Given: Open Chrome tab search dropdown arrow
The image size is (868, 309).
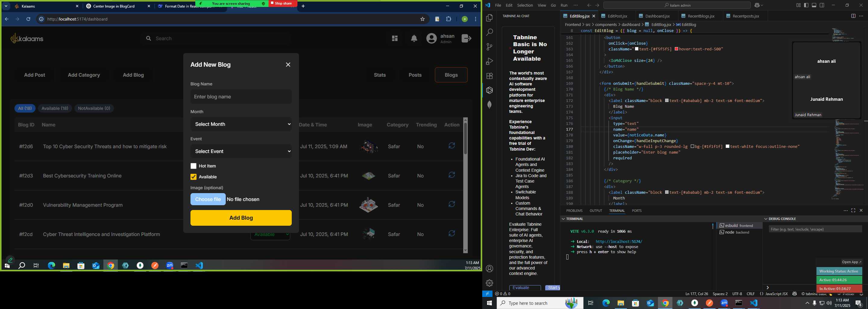Looking at the screenshot, I should (x=6, y=6).
